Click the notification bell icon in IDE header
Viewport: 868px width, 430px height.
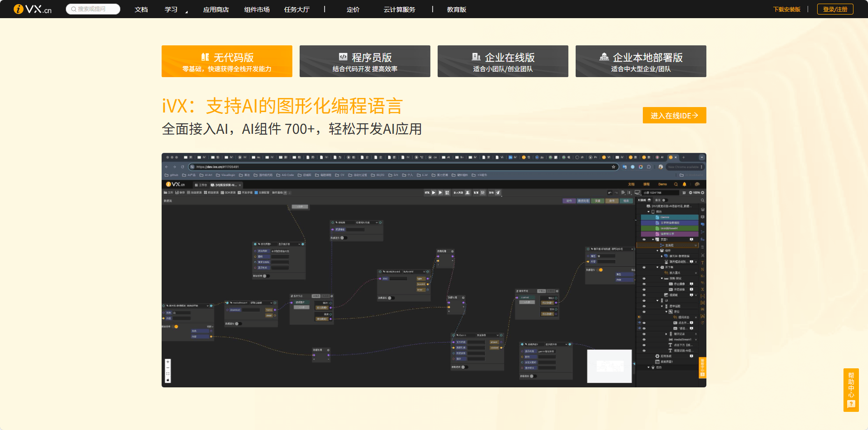point(685,184)
